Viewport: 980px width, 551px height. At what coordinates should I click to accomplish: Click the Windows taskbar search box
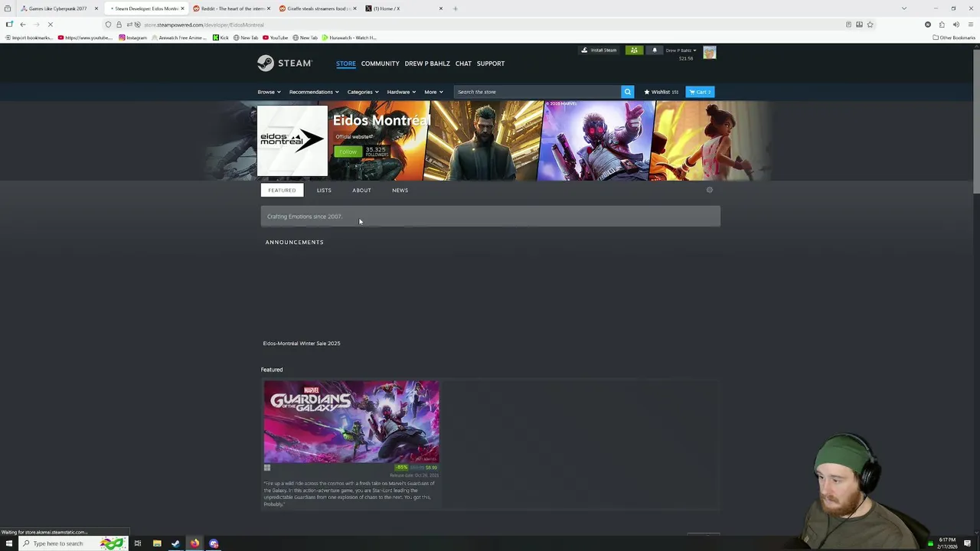75,543
